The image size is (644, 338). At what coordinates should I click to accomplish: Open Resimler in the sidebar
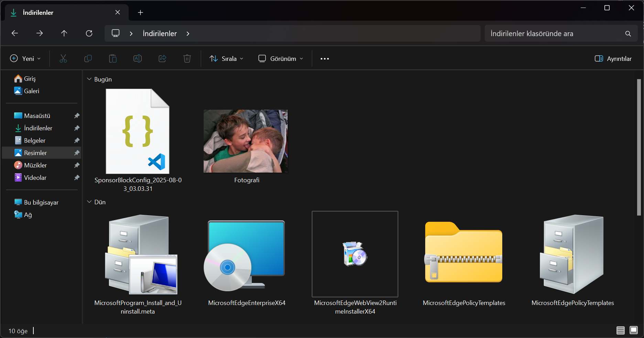click(42, 153)
